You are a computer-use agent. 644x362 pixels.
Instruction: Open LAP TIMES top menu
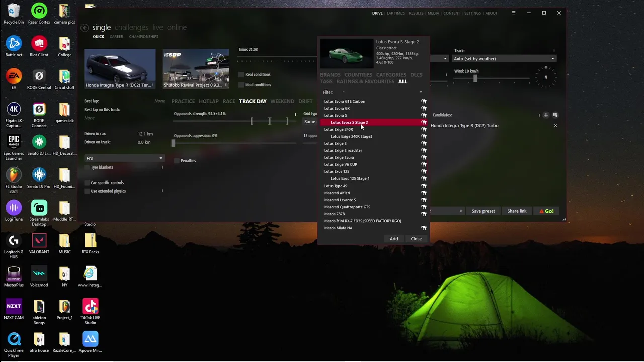395,13
